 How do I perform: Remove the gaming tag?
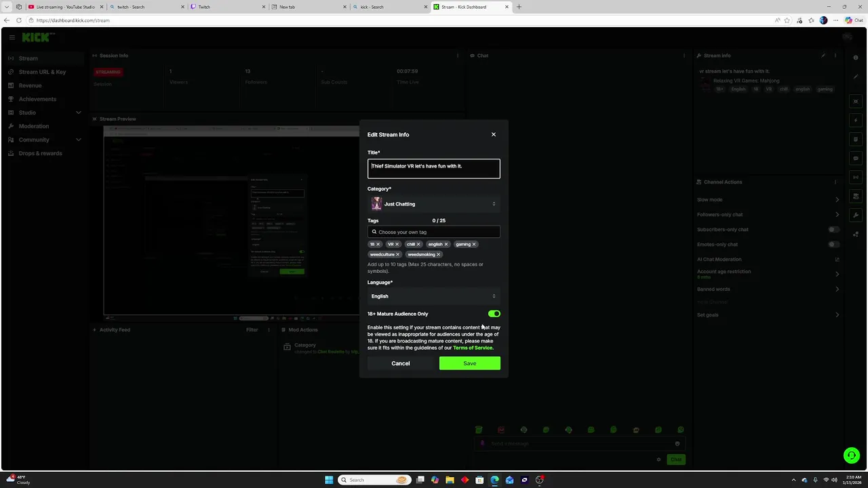coord(474,244)
